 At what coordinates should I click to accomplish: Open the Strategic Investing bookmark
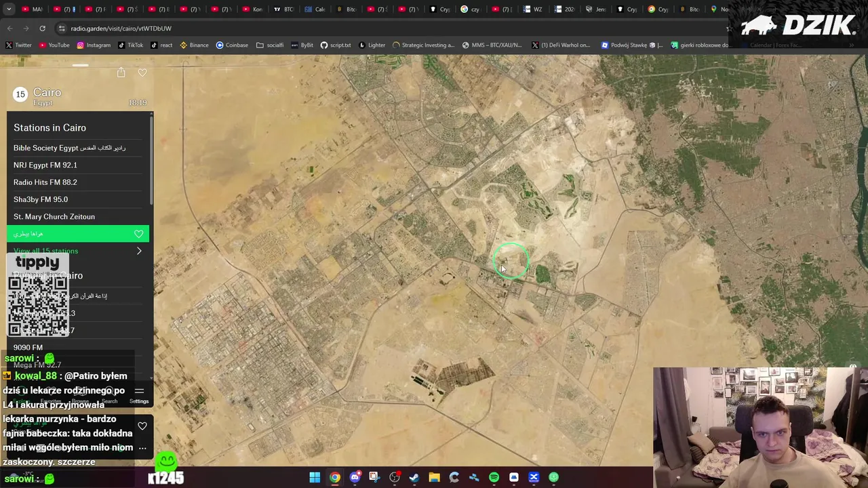(x=423, y=45)
